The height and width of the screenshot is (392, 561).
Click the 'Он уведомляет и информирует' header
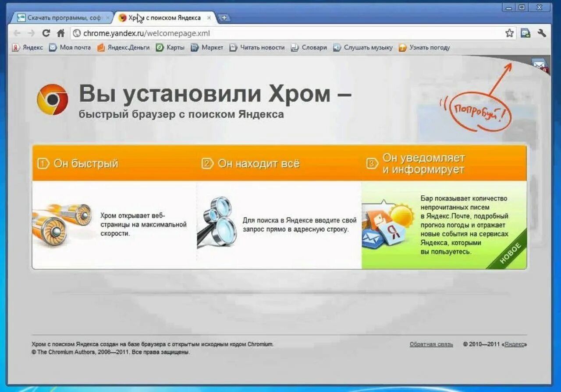tap(444, 163)
